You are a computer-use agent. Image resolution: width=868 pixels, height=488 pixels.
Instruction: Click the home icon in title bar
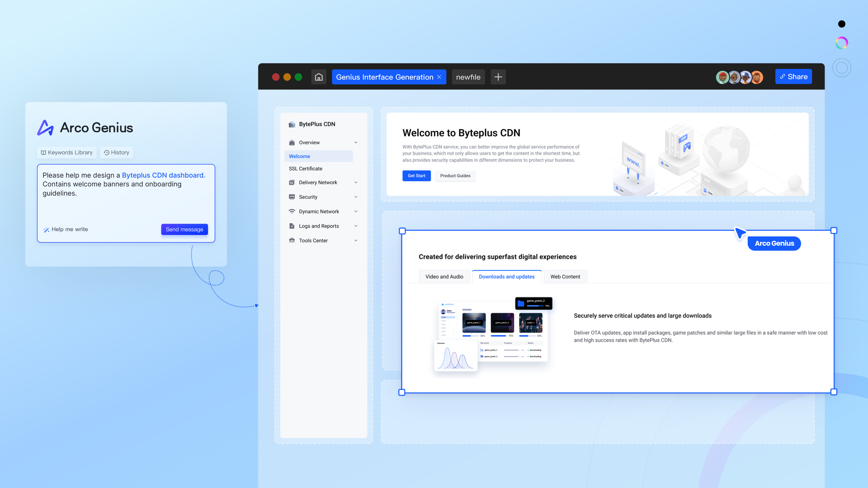(319, 77)
